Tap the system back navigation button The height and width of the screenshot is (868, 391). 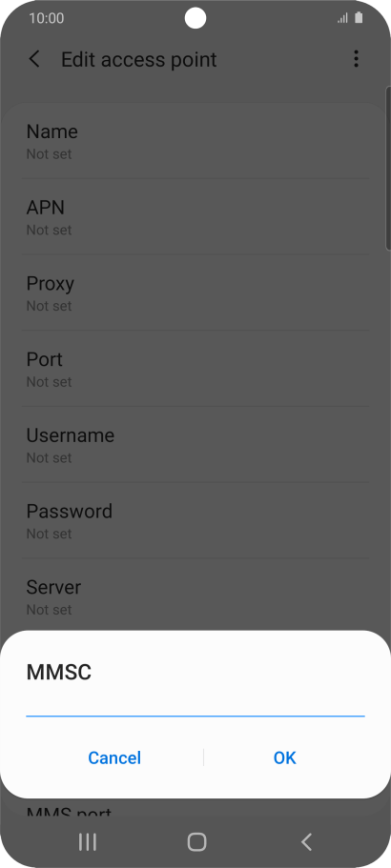306,841
